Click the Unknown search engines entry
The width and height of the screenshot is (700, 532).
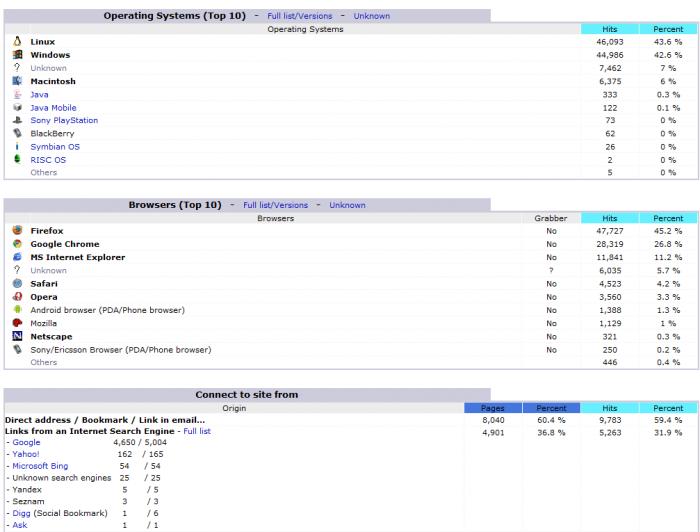[62, 478]
